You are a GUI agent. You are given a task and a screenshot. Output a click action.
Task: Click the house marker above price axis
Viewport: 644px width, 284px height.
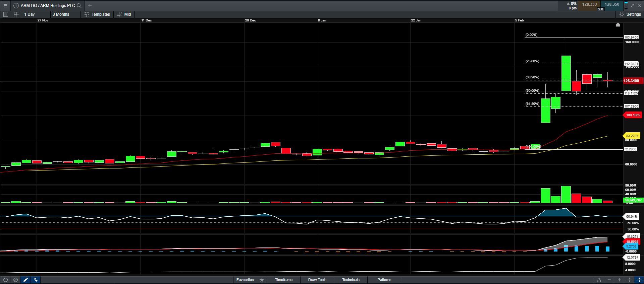pos(618,25)
